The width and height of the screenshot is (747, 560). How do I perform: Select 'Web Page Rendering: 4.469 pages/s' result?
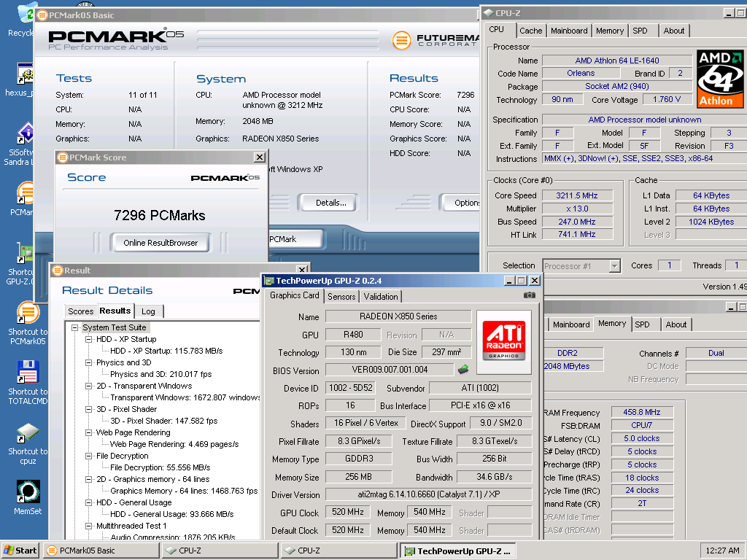pyautogui.click(x=174, y=444)
